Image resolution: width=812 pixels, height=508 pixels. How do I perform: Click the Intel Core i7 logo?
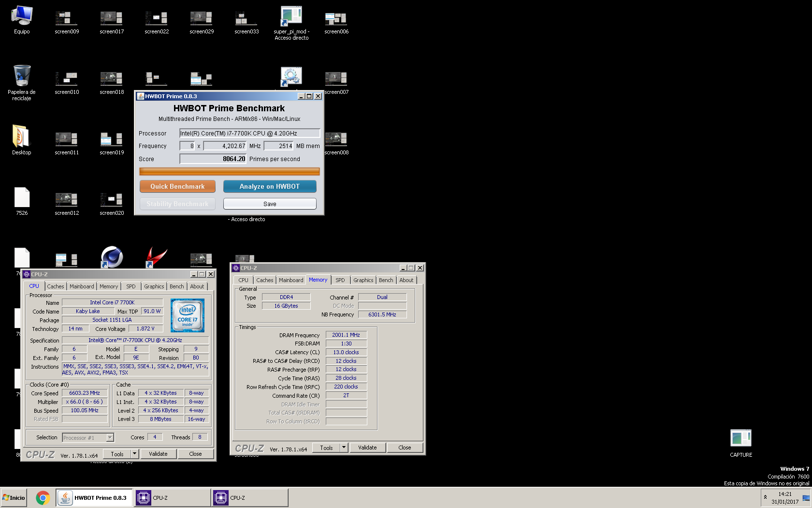[188, 315]
